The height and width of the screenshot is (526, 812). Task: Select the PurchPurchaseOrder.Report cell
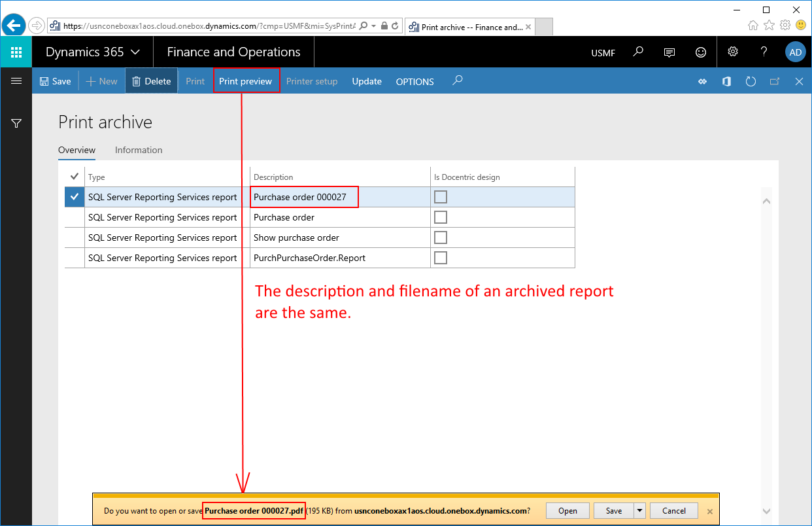click(340, 258)
